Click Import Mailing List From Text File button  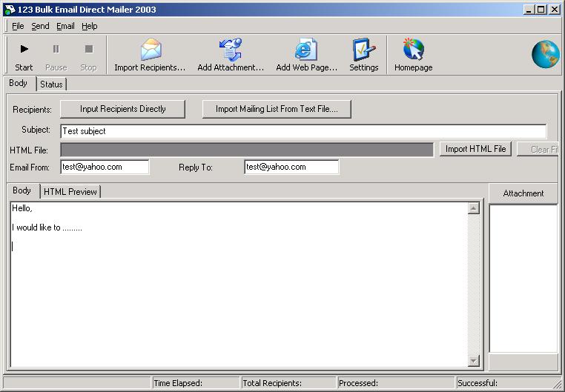(277, 109)
